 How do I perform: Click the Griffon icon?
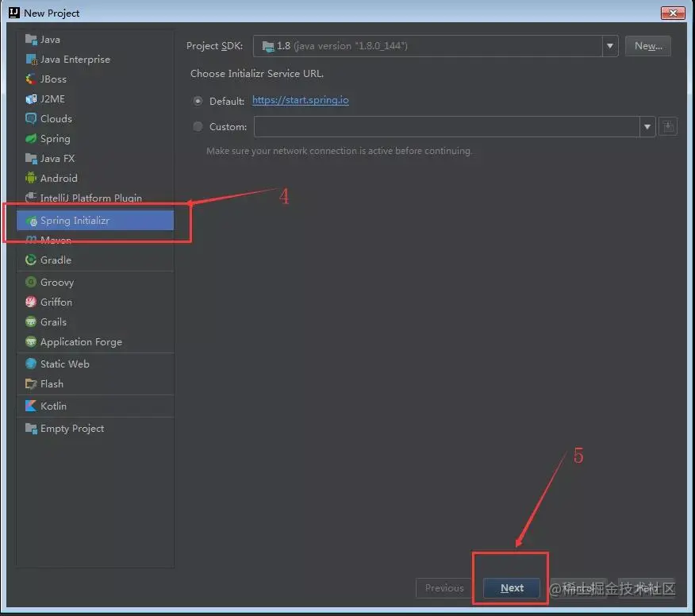point(31,302)
